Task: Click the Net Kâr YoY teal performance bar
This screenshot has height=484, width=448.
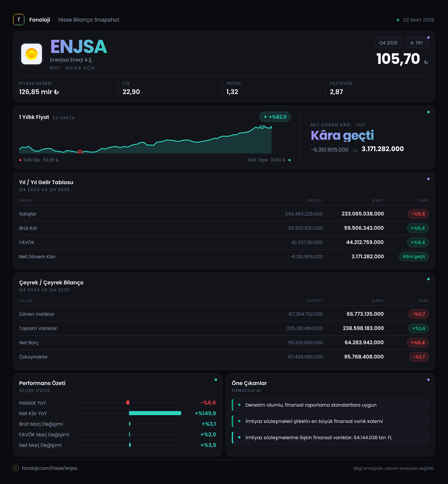Action: point(155,413)
